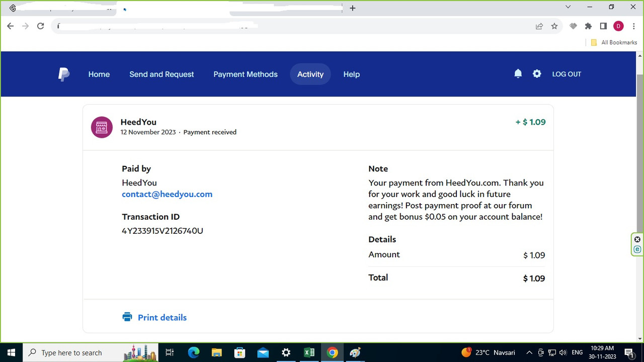Image resolution: width=644 pixels, height=362 pixels.
Task: Click the Chrome icon on the taskbar
Action: point(332,352)
